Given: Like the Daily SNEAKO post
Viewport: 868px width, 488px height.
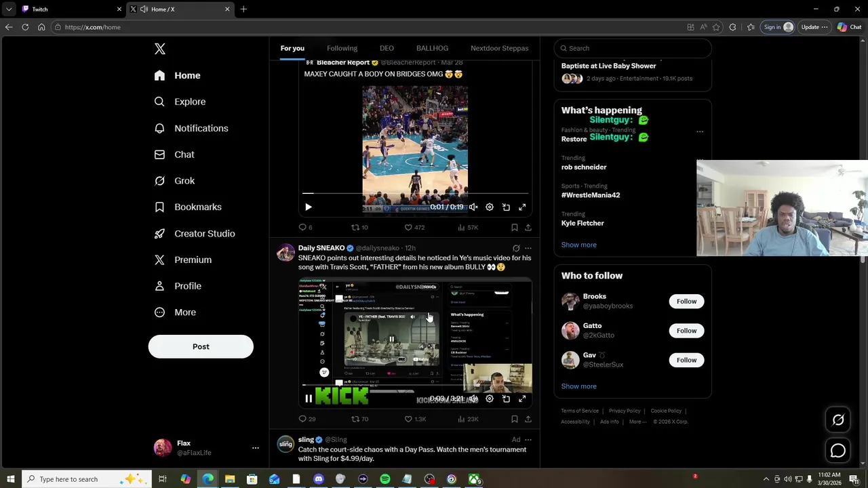Looking at the screenshot, I should [x=415, y=419].
